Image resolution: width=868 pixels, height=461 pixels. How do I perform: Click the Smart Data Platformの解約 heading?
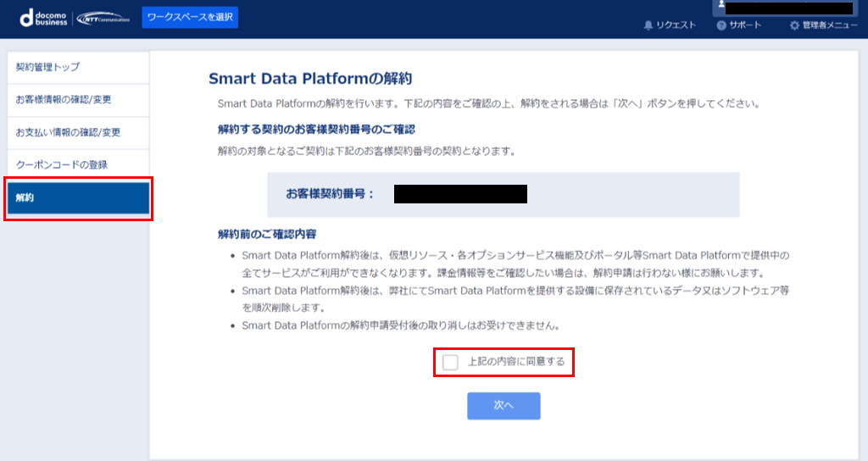tap(309, 79)
